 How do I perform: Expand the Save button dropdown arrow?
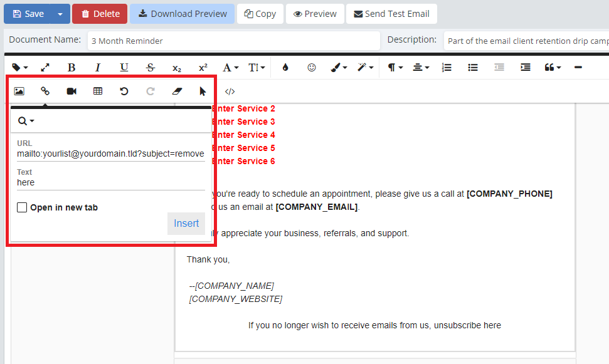(x=60, y=14)
